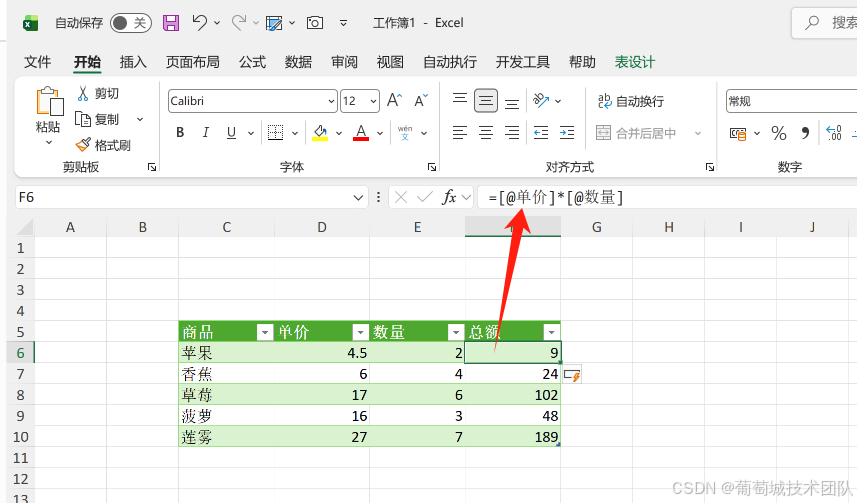Open the Clipboard group dialog launcher

[152, 167]
